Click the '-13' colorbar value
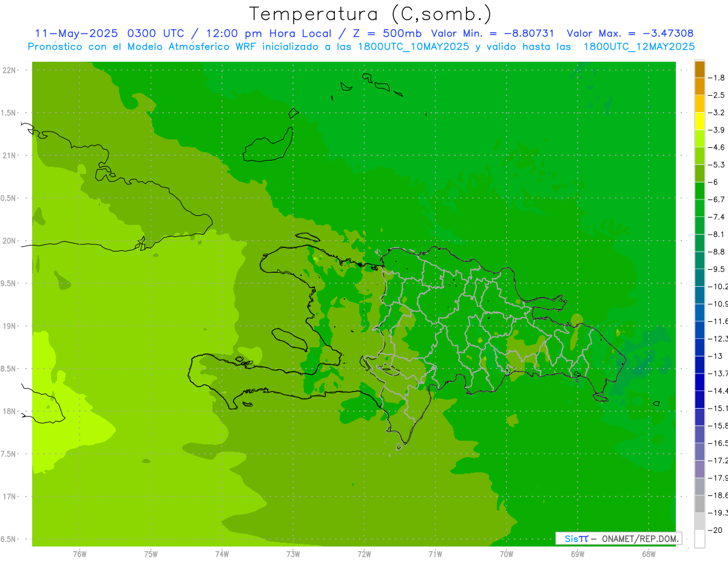The image size is (728, 562). point(716,355)
